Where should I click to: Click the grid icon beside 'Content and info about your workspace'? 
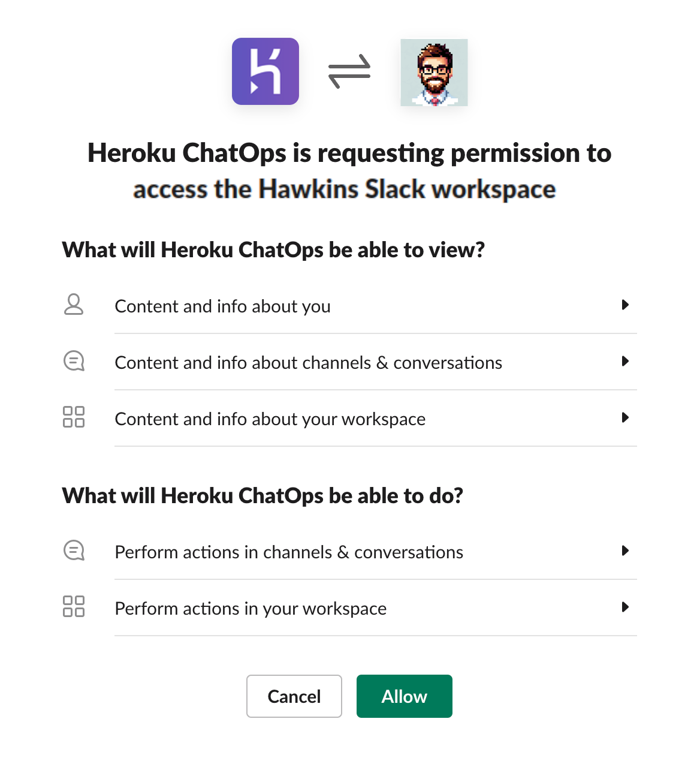pos(74,418)
